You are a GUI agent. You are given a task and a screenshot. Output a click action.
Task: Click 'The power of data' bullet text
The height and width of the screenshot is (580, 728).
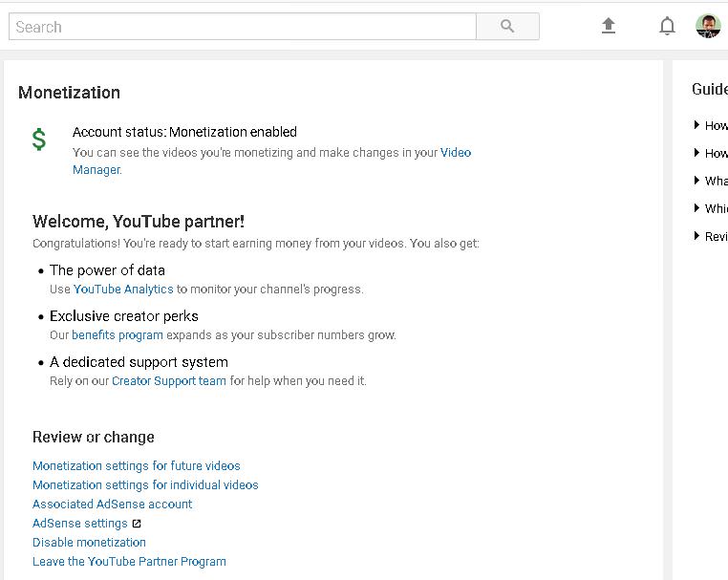pos(107,270)
